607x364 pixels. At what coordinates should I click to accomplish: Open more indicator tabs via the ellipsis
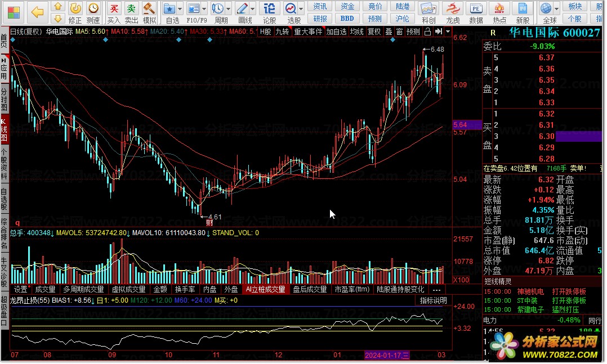click(437, 289)
